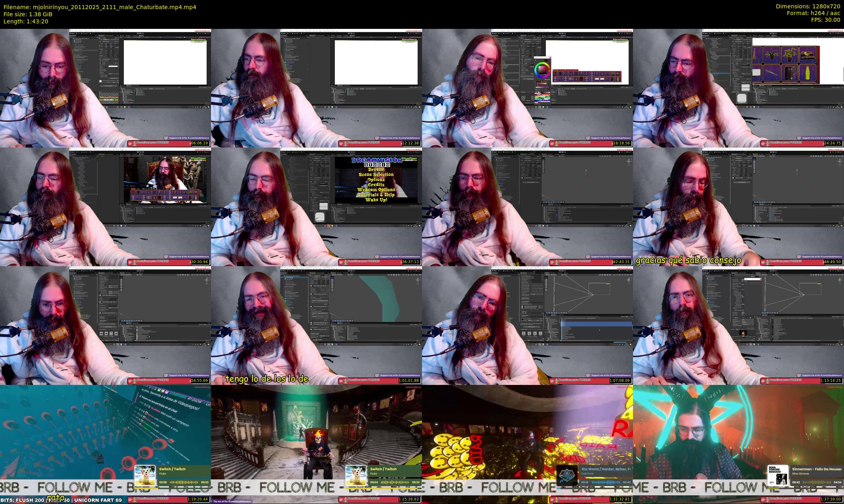Open the thumbnail stamped 42:43.31

(527, 207)
